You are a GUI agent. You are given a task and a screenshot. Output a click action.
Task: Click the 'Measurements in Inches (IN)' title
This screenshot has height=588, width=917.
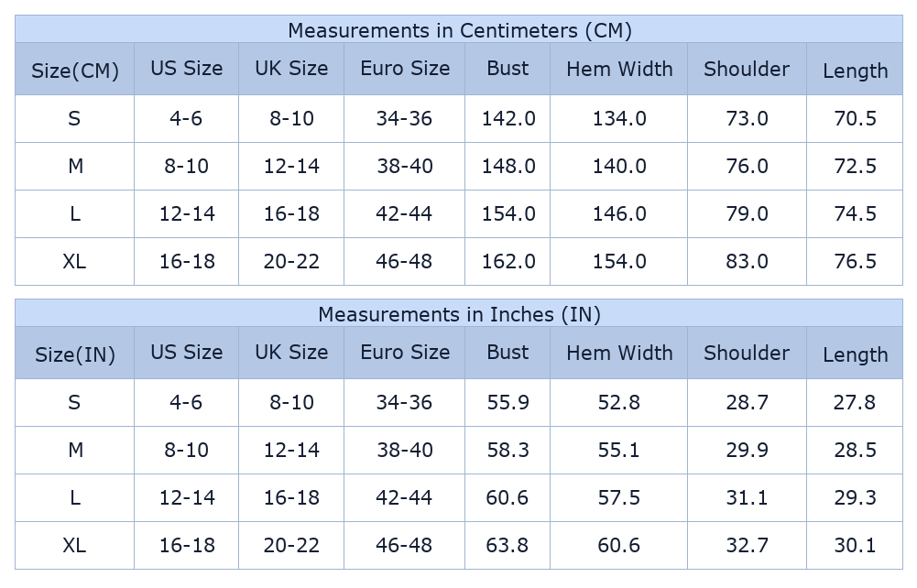pos(459,314)
